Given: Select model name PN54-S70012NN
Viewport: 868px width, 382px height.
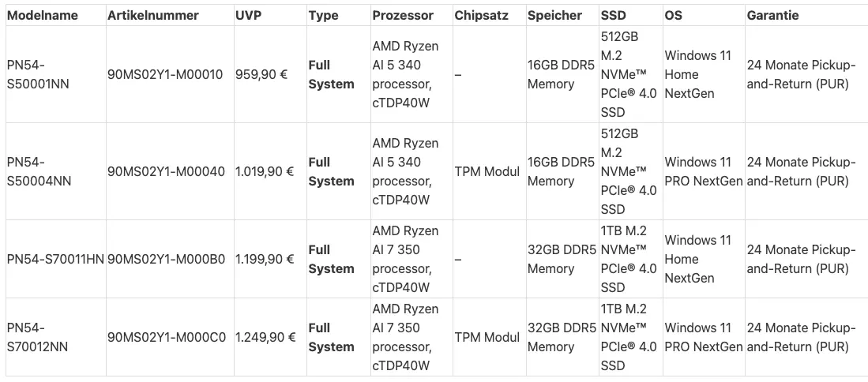Looking at the screenshot, I should [x=39, y=337].
